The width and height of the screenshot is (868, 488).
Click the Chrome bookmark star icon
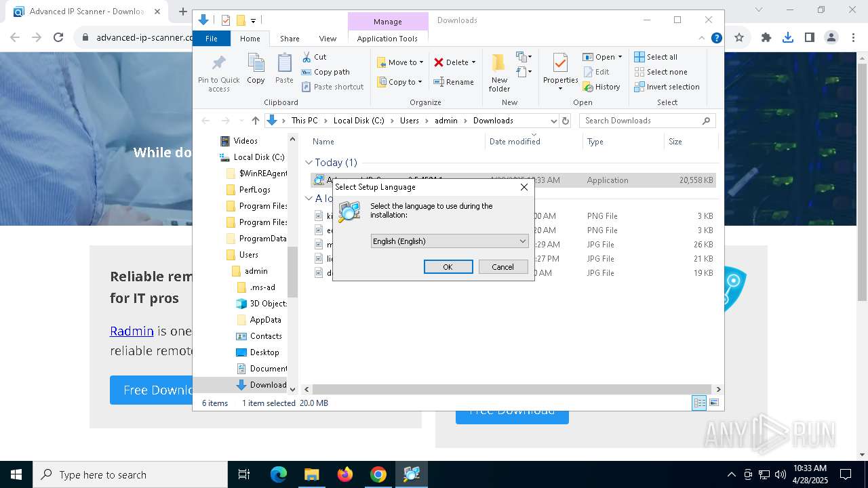coord(739,37)
